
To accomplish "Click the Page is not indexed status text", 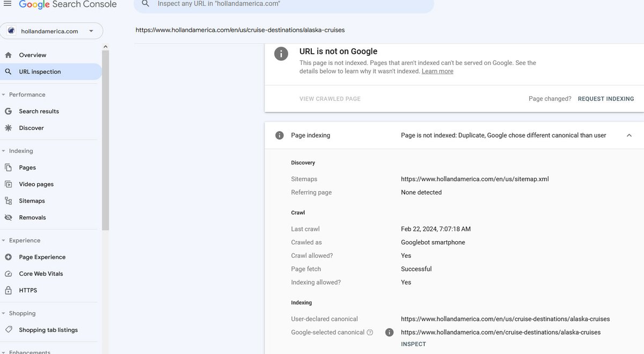I will point(503,135).
